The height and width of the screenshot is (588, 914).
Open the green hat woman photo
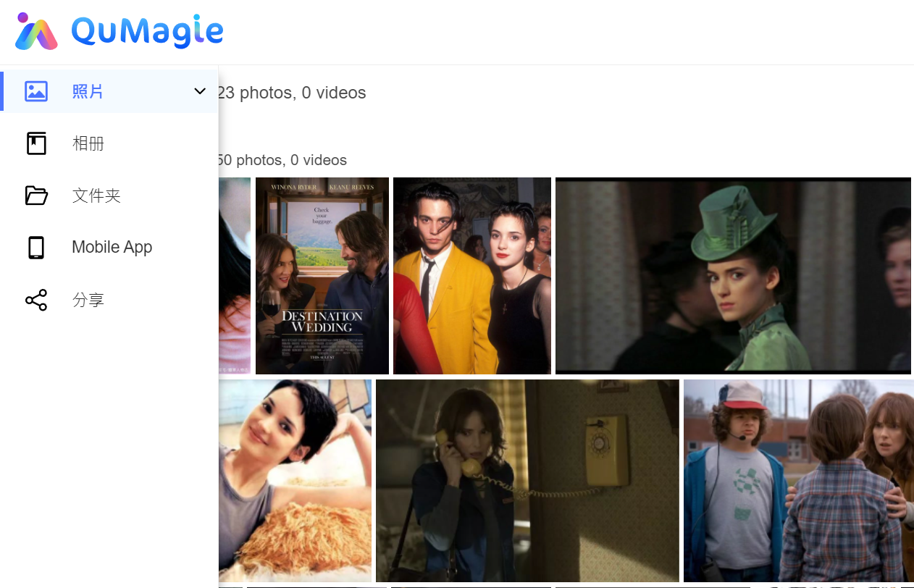tap(733, 276)
